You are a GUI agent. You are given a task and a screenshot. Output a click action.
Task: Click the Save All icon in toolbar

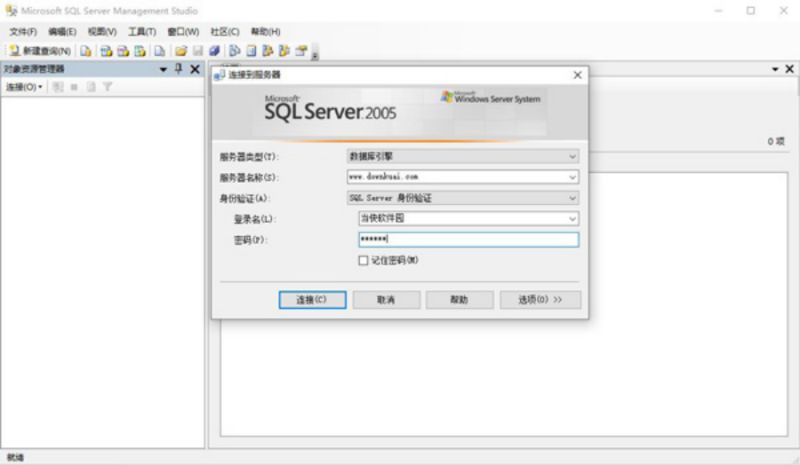point(214,51)
